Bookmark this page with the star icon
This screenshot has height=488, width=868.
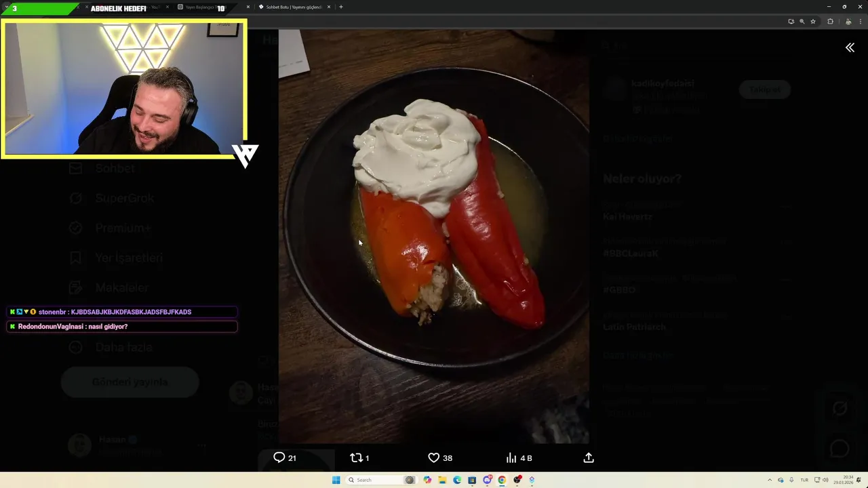coord(813,22)
